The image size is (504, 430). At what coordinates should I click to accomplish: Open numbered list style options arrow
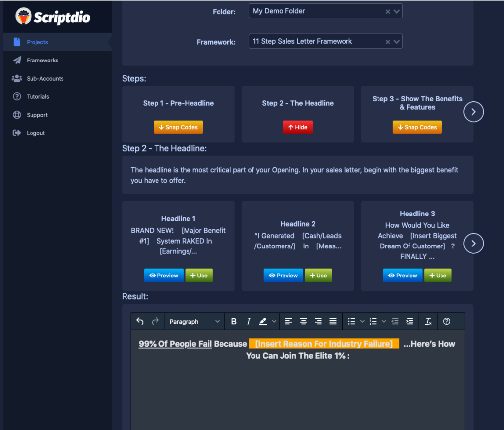(384, 321)
